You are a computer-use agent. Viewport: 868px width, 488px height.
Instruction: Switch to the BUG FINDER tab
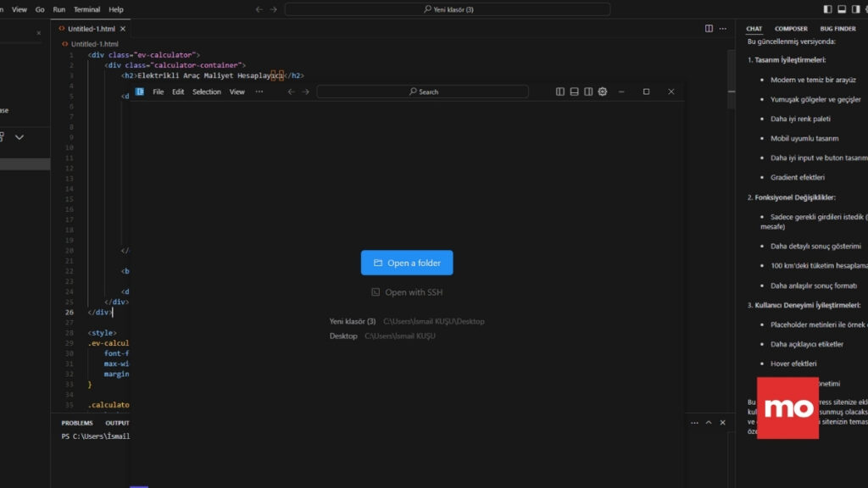click(x=837, y=29)
